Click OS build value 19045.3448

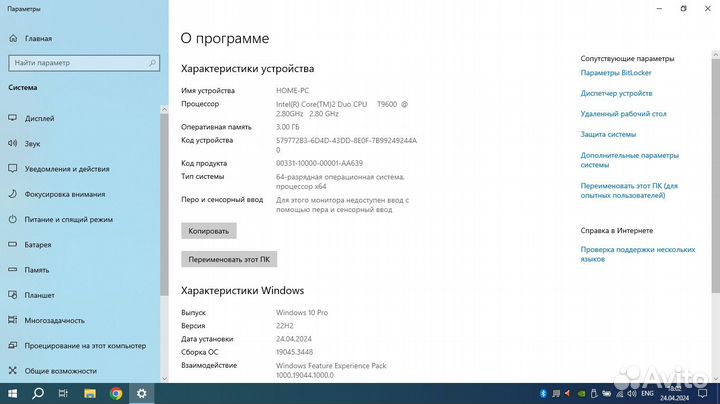tap(294, 352)
